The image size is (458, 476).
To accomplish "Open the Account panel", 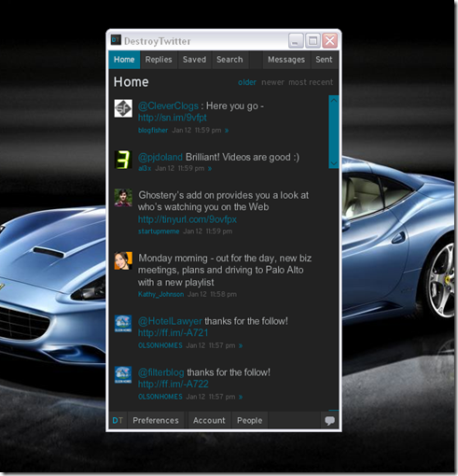I will 209,420.
